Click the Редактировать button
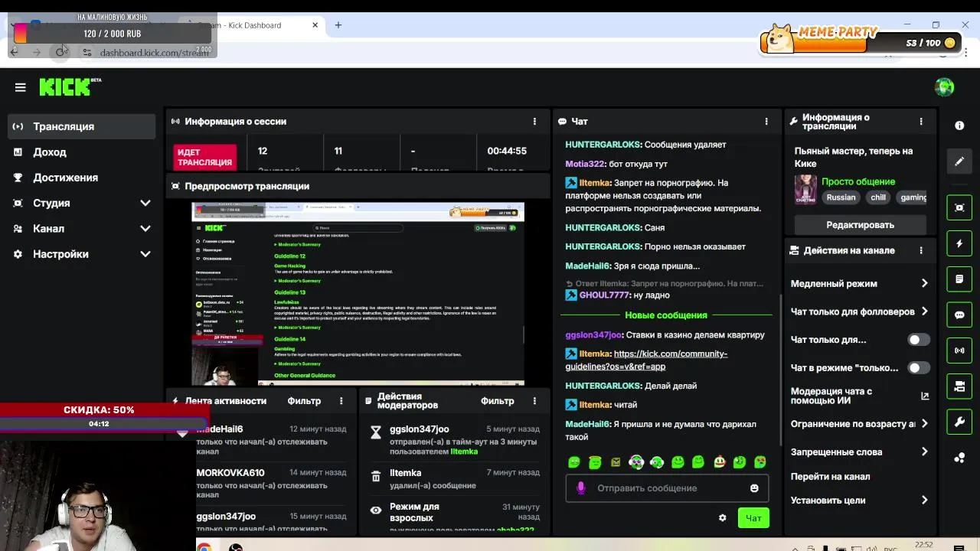 860,225
